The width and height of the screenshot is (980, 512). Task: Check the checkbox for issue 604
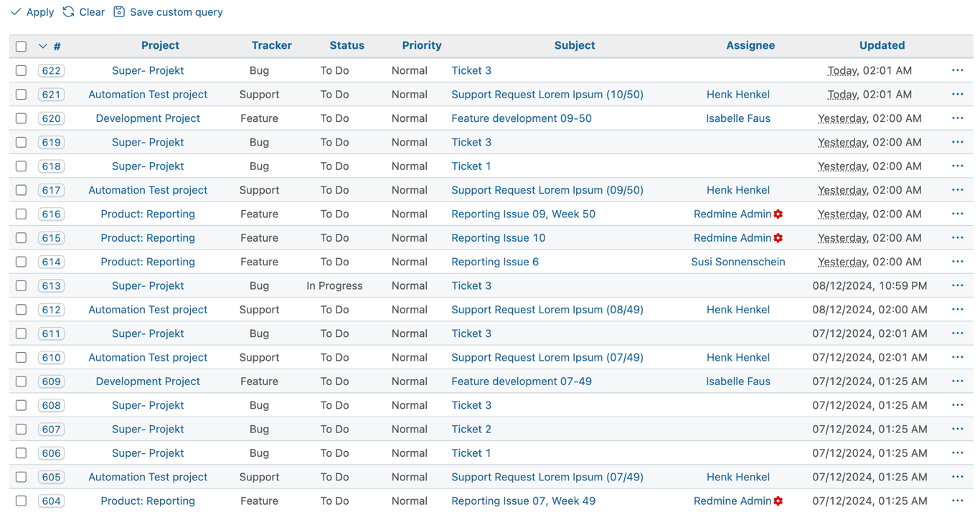[x=21, y=501]
